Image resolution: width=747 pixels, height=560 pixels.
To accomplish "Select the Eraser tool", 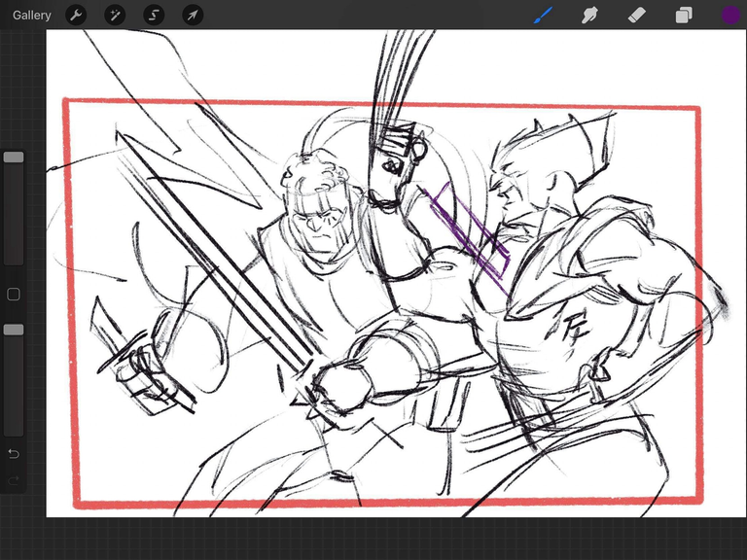I will tap(636, 16).
